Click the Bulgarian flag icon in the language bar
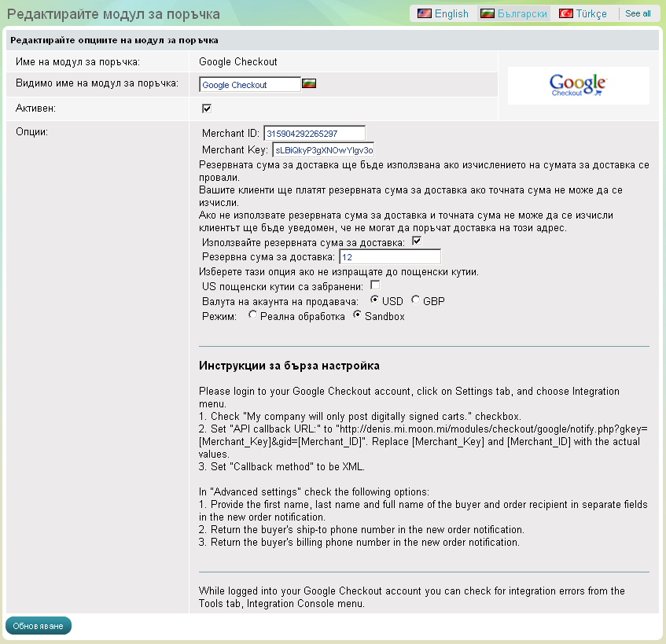Image resolution: width=666 pixels, height=644 pixels. pos(488,13)
